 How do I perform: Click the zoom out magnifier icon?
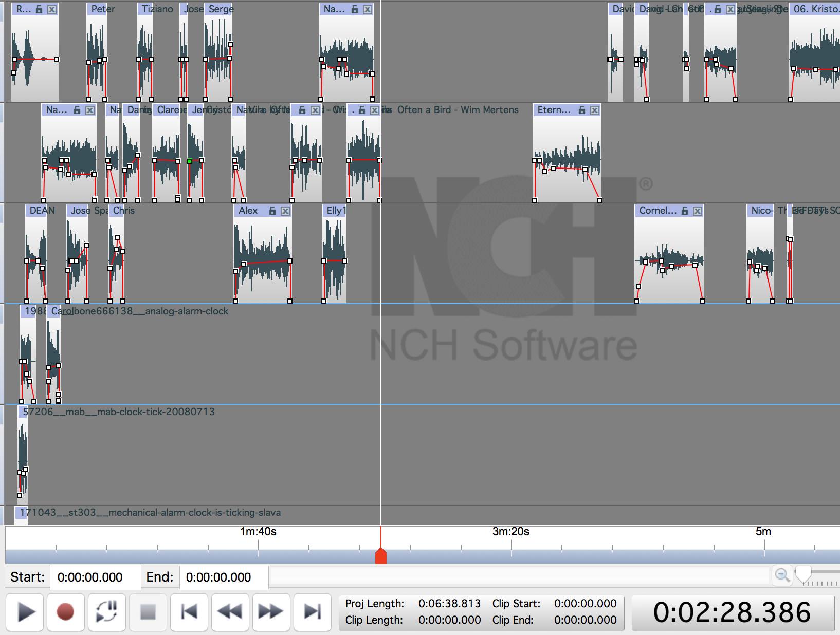tap(782, 575)
